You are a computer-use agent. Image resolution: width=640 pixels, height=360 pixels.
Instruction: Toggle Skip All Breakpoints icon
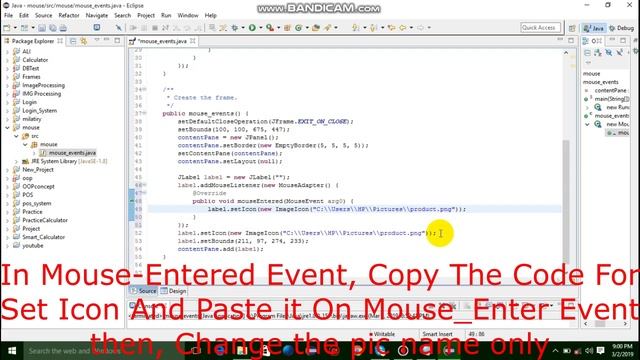(119, 28)
